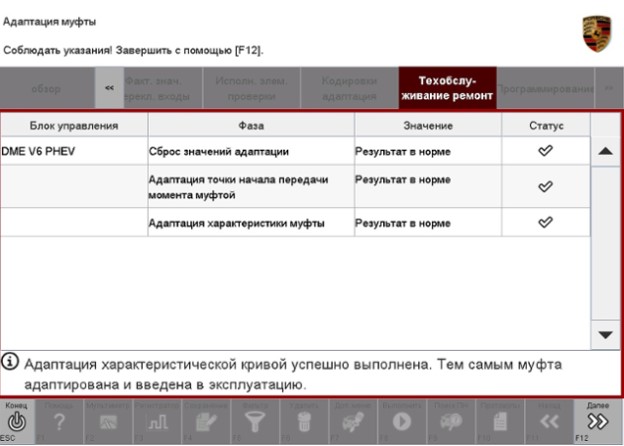624x446 pixels.
Task: Open the обзор tab
Action: coord(46,88)
